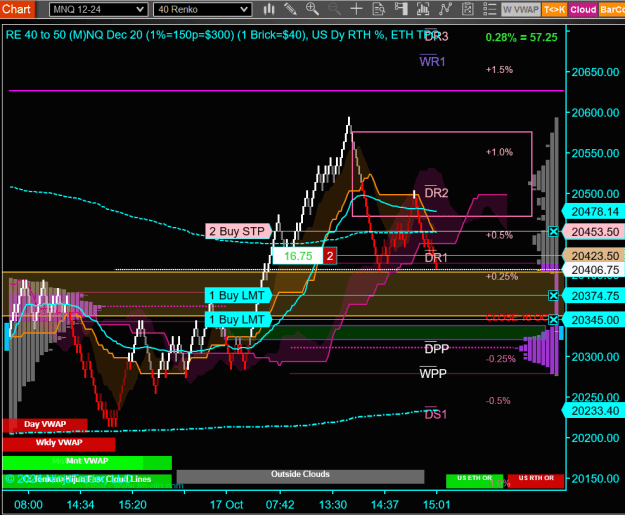This screenshot has height=515, width=625.
Task: Open the Indicators window icon
Action: pyautogui.click(x=445, y=9)
